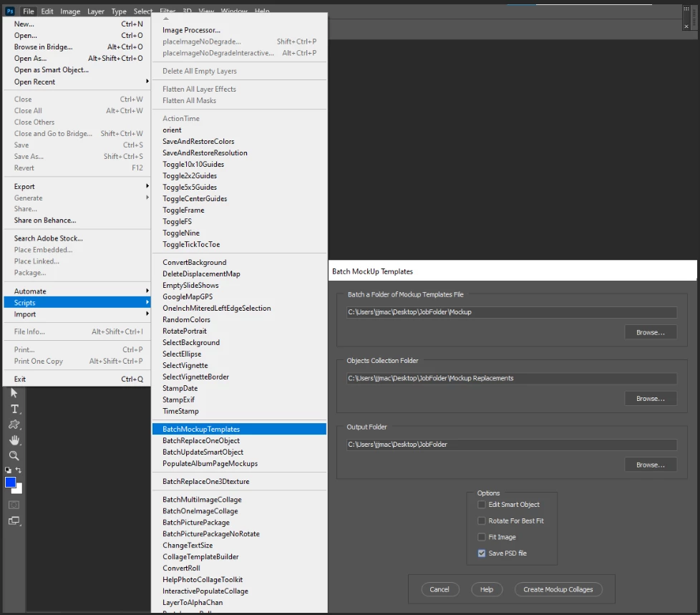Click the Photoshop Ps logo icon
Image resolution: width=700 pixels, height=615 pixels.
(10, 11)
